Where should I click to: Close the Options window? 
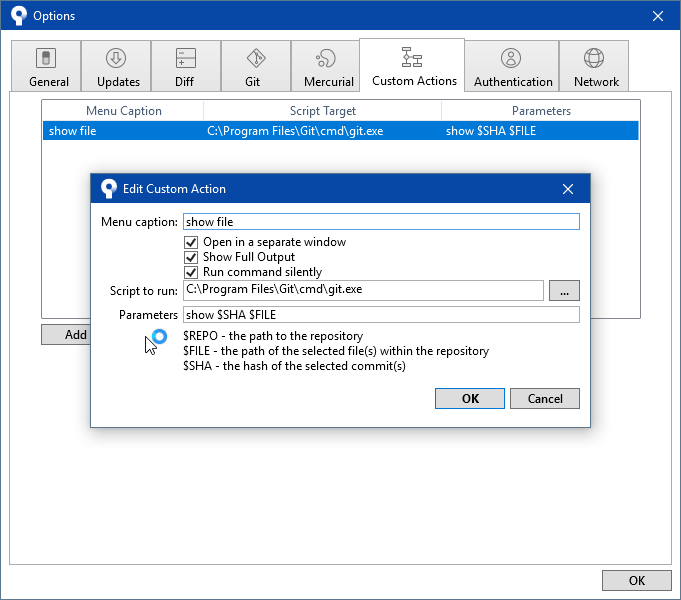(658, 16)
